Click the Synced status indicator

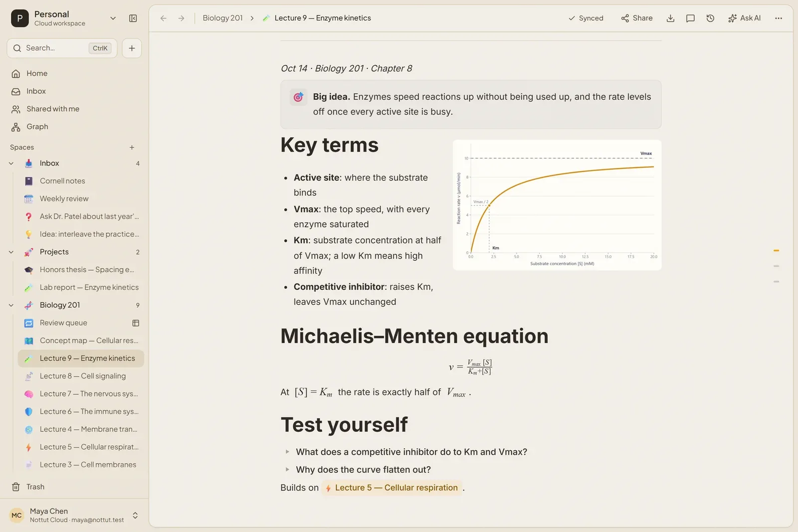586,18
